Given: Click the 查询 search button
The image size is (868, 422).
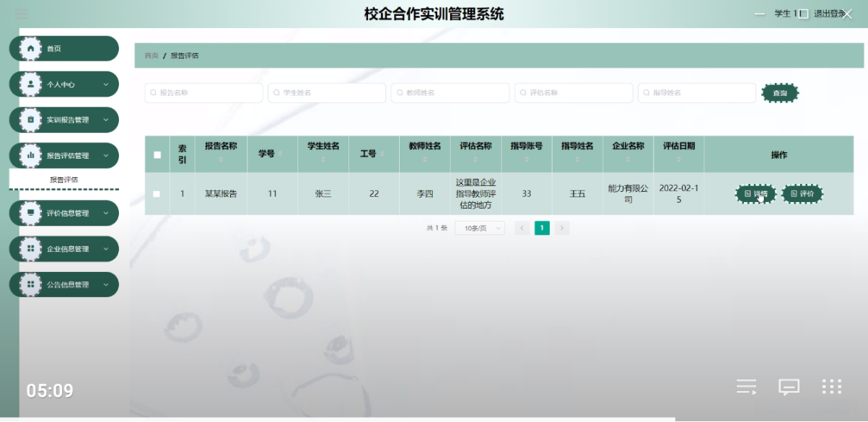Looking at the screenshot, I should click(x=780, y=93).
